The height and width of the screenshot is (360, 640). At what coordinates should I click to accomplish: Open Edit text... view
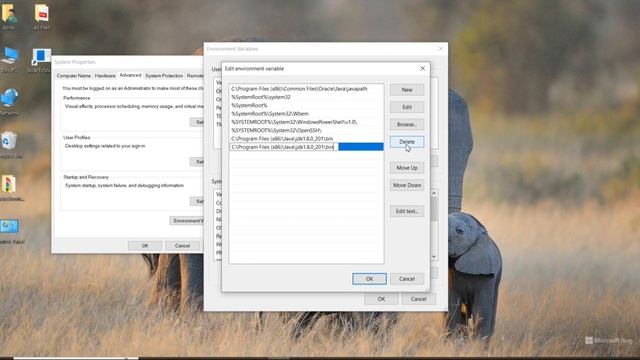point(407,211)
